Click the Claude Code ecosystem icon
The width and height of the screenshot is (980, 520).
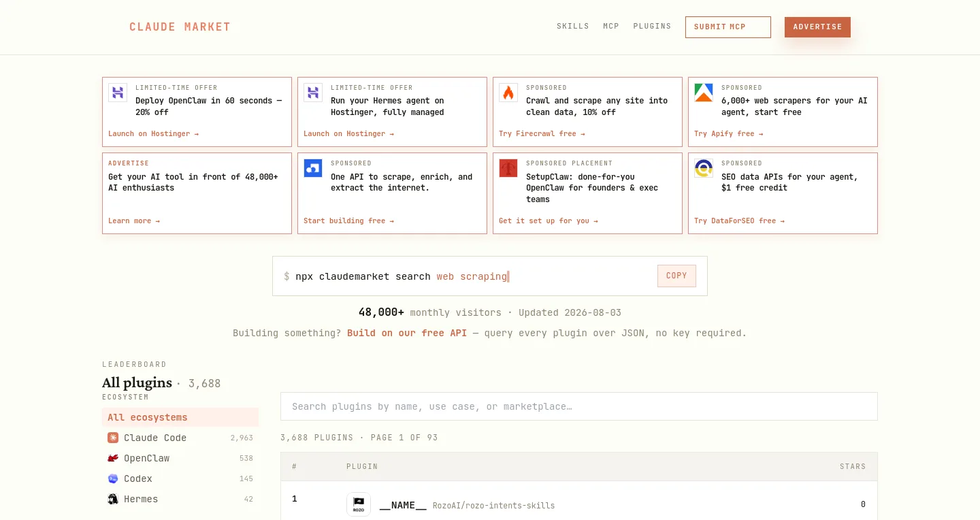tap(113, 438)
